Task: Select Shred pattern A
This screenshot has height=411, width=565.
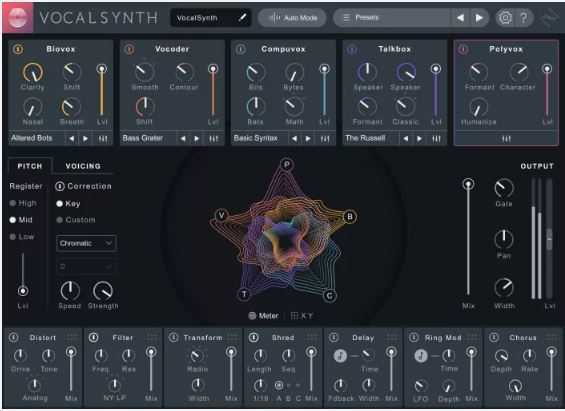Action: pyautogui.click(x=279, y=398)
